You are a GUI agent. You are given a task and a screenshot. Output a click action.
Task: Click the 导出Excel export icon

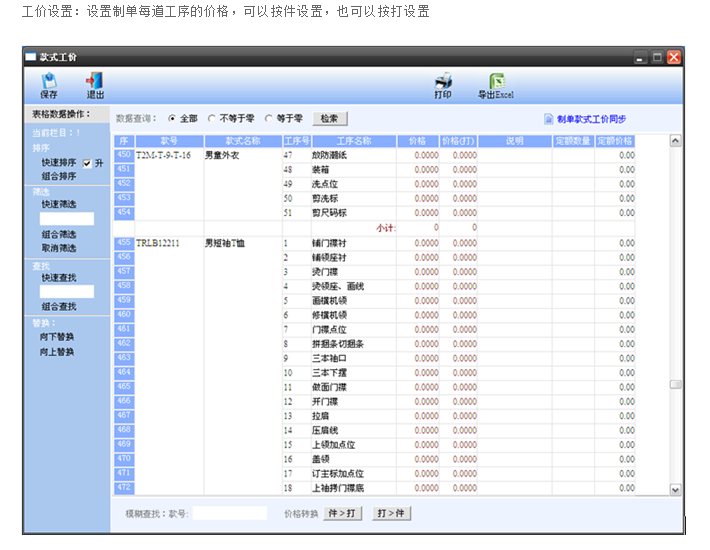click(495, 85)
